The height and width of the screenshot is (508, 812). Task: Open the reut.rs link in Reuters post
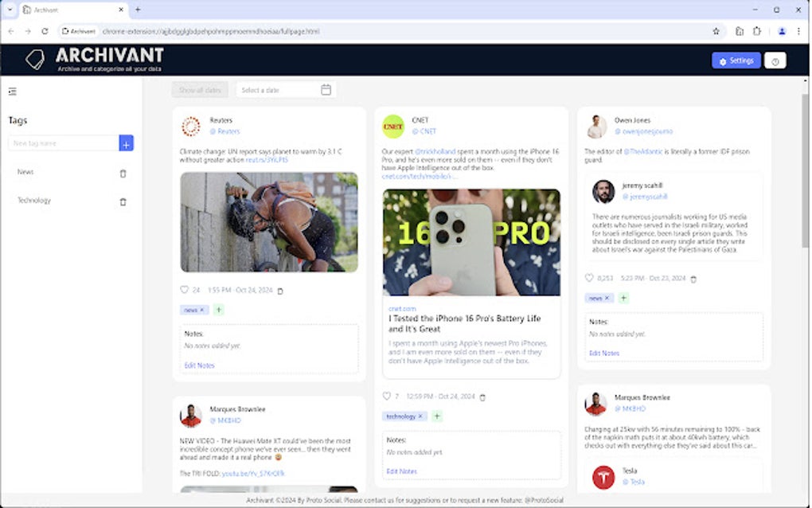267,160
